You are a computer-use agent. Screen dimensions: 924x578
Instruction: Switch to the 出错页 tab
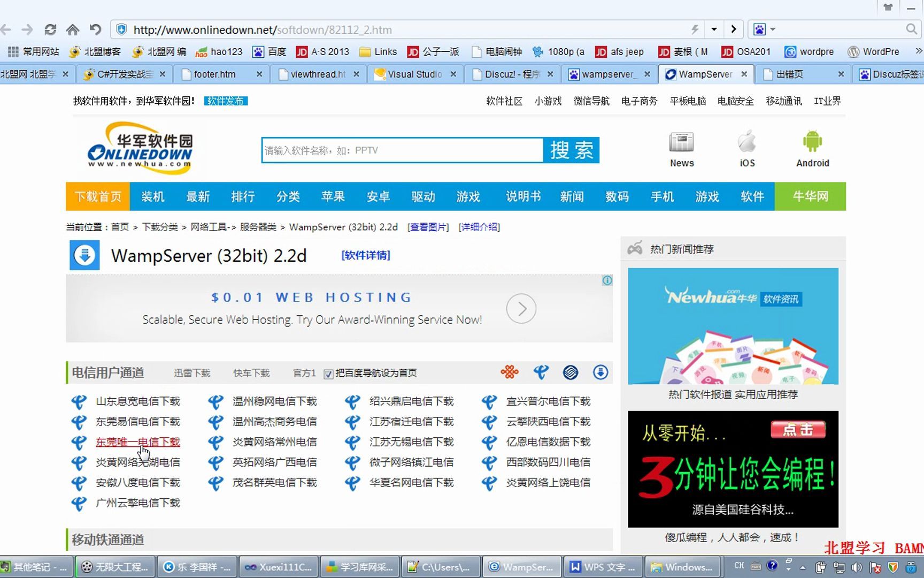click(x=789, y=74)
